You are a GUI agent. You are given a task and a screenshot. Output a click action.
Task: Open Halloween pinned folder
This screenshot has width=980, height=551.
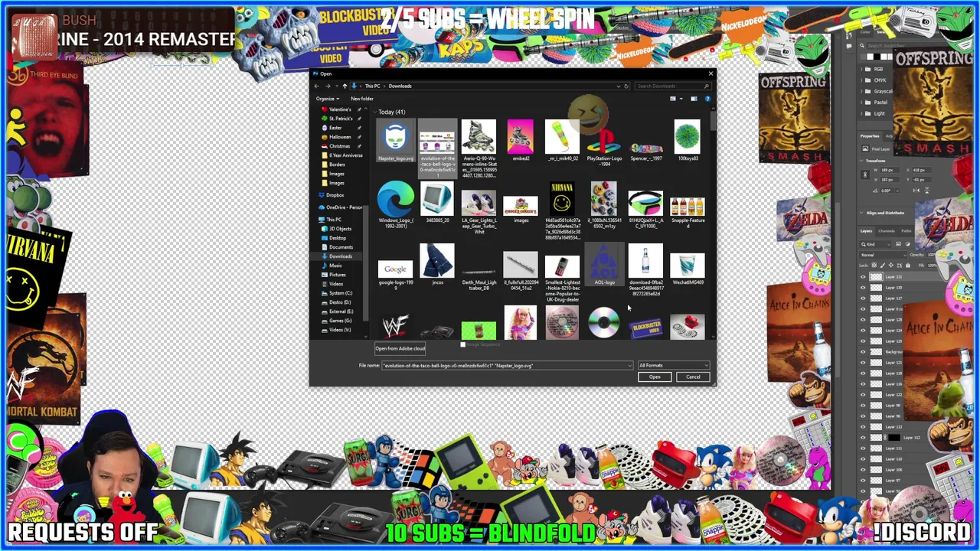pyautogui.click(x=340, y=137)
